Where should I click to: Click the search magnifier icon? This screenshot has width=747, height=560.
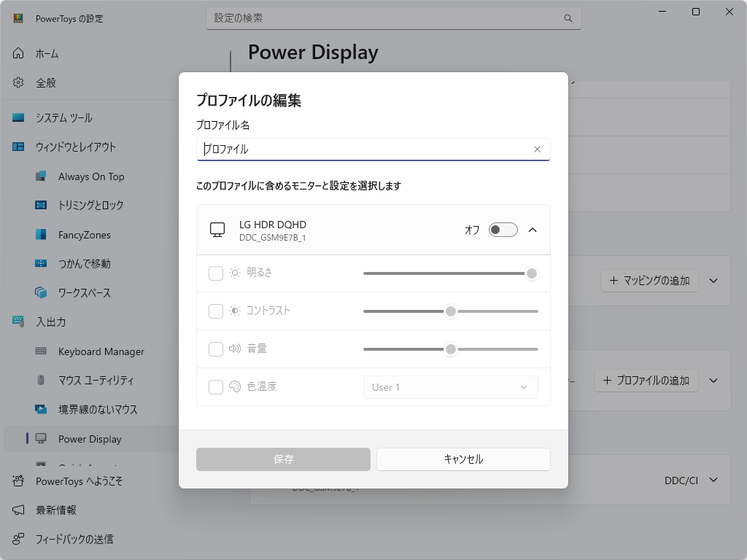(x=568, y=18)
